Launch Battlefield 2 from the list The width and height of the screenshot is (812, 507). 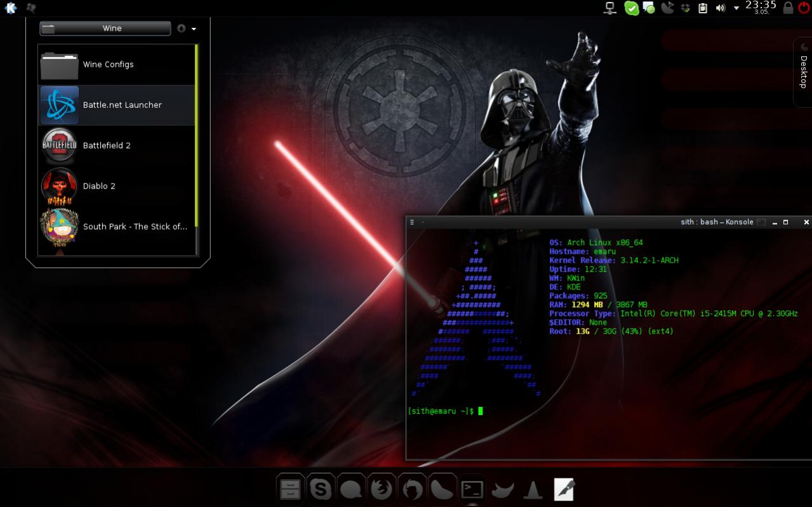[117, 146]
